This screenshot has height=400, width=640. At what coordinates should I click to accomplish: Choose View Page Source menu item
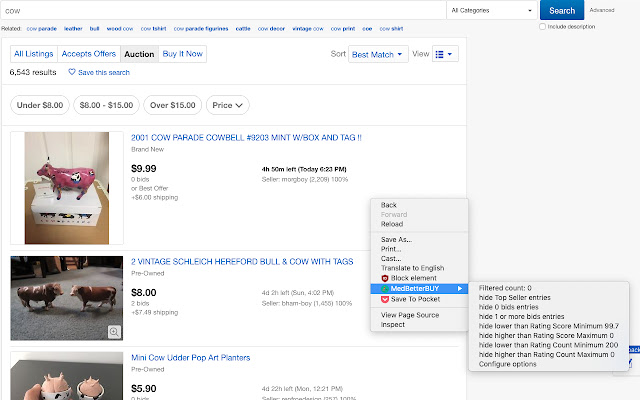point(419,315)
